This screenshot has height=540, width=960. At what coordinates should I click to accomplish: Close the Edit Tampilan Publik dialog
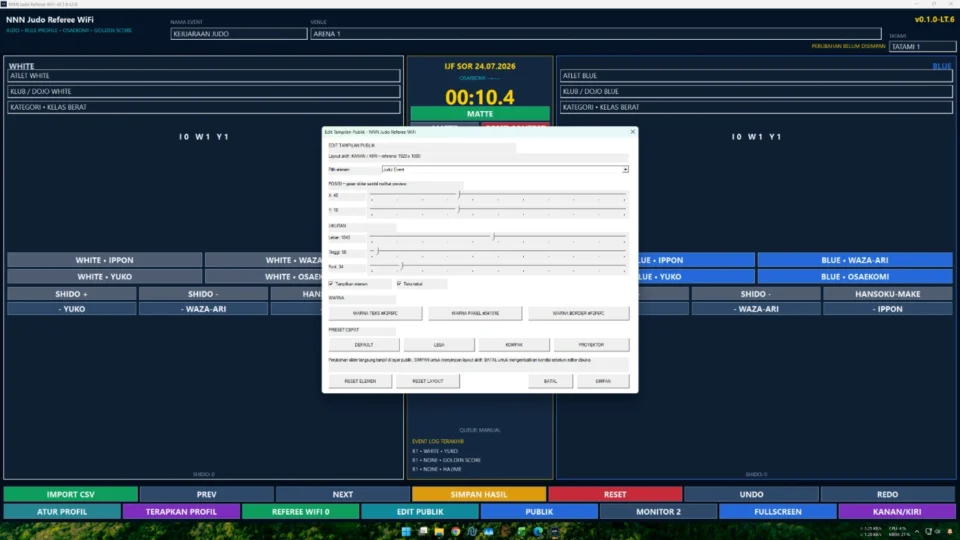(632, 132)
